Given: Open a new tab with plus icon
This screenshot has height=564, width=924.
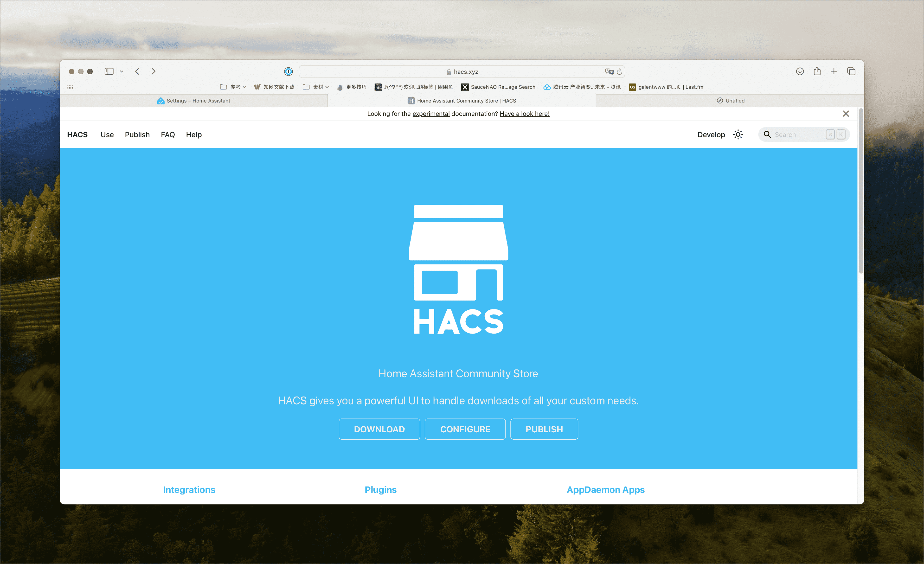Looking at the screenshot, I should (x=834, y=71).
